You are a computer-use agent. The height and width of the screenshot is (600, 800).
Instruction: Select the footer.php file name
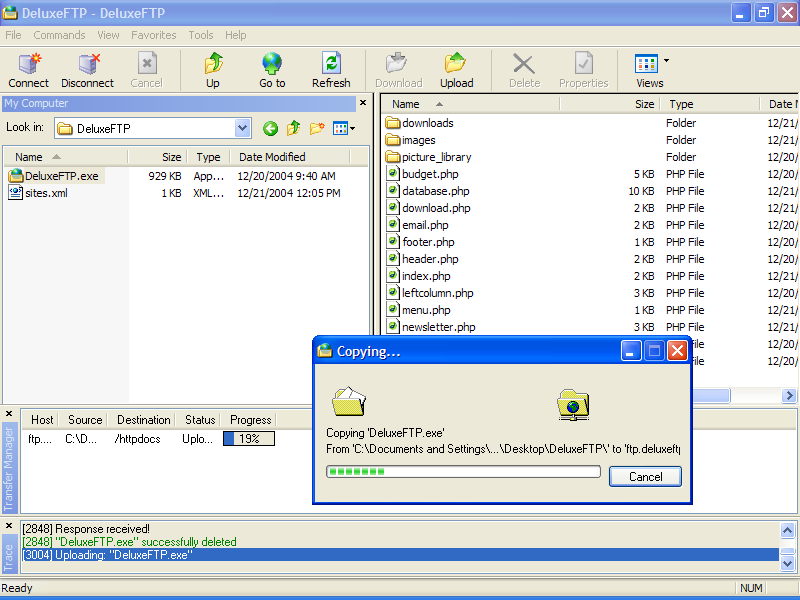[x=428, y=242]
